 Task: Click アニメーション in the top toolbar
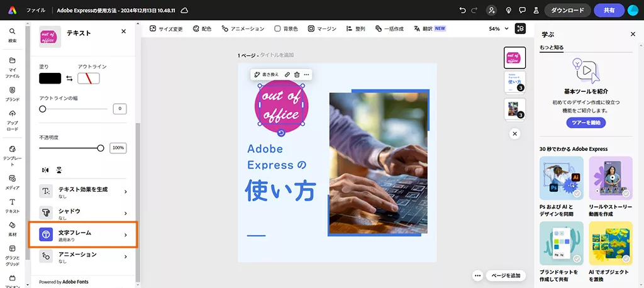coord(243,29)
